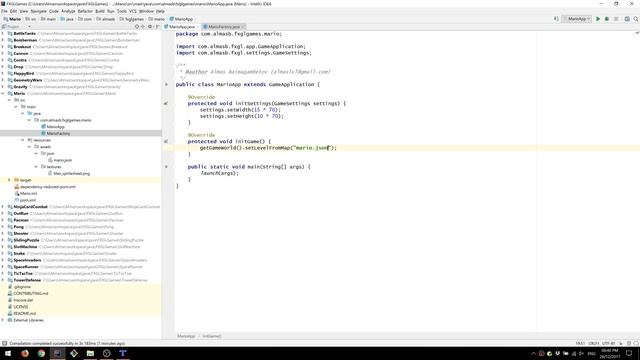640x360 pixels.
Task: Select the LICENSE file in the tree
Action: pyautogui.click(x=20, y=307)
